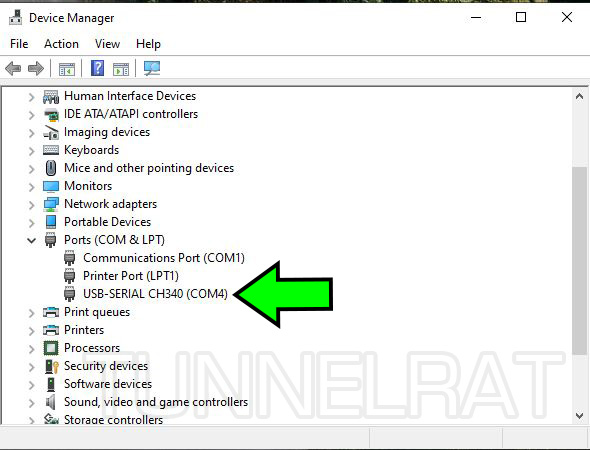Image resolution: width=590 pixels, height=450 pixels.
Task: Click the Show/Hide Console Tree toolbar icon
Action: tap(67, 69)
